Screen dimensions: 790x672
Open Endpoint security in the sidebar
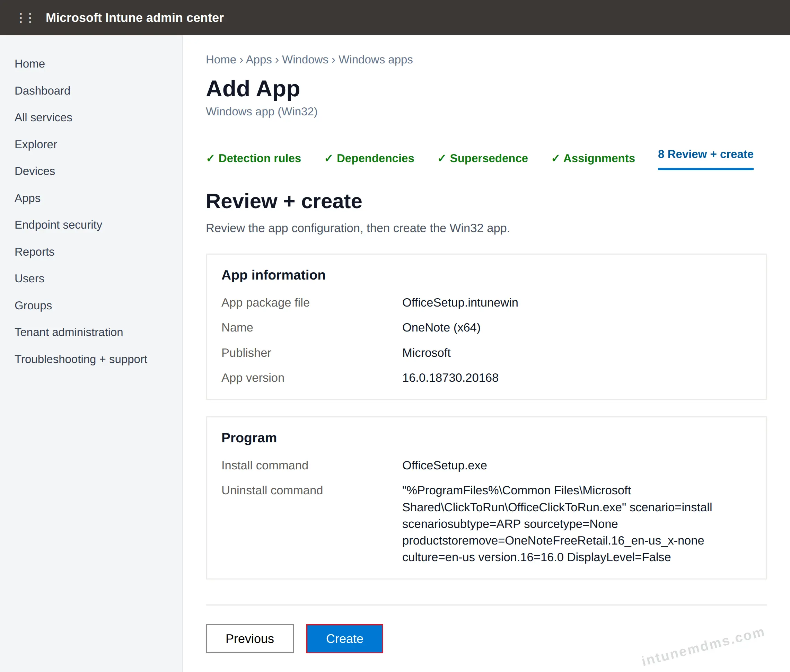click(58, 225)
